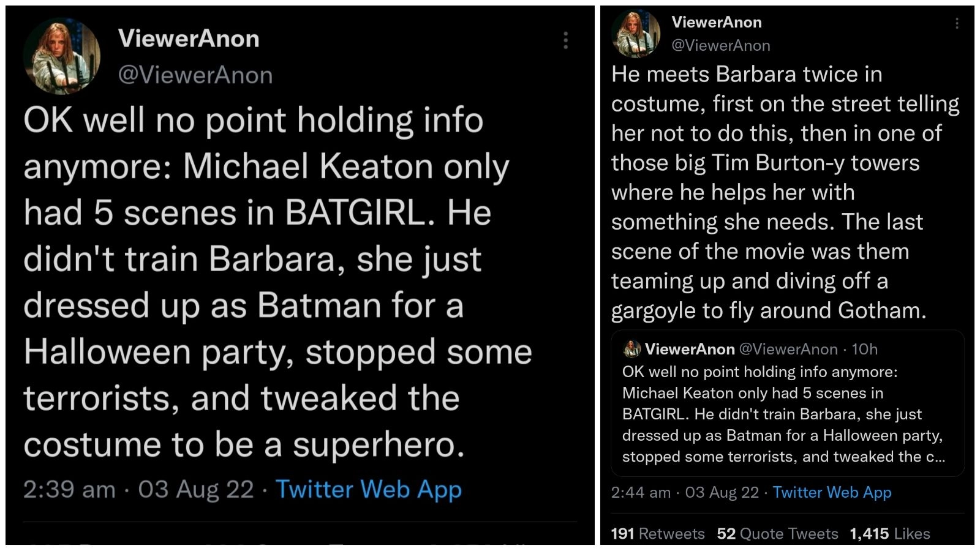Click the tweet text starting 'He meets Barbara twice'
980x551 pixels.
pos(784,192)
